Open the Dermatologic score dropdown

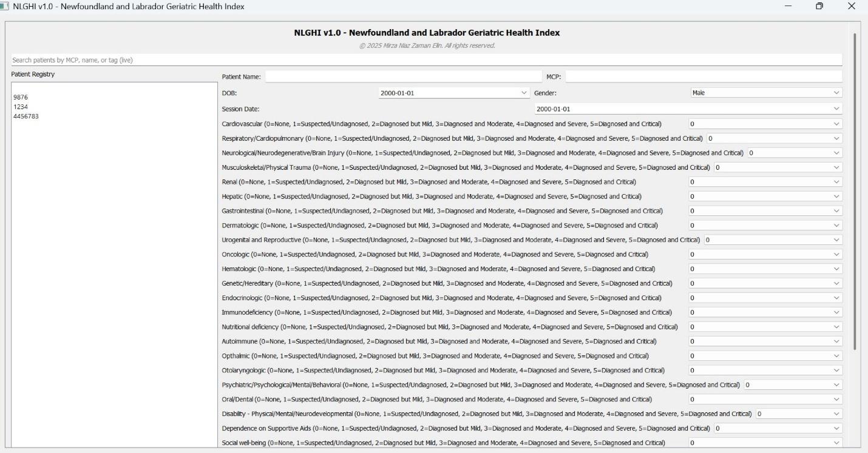765,226
